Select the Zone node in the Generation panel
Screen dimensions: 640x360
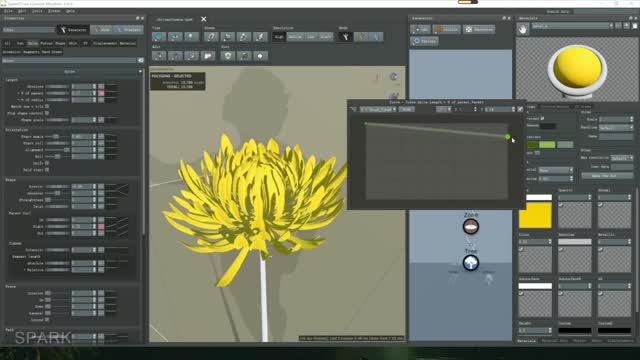(471, 227)
